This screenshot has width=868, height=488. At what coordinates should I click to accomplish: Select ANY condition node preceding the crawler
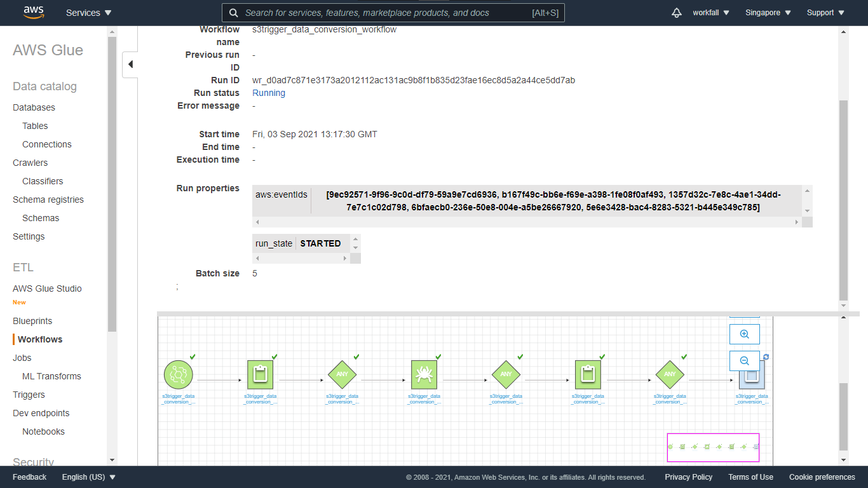point(342,374)
